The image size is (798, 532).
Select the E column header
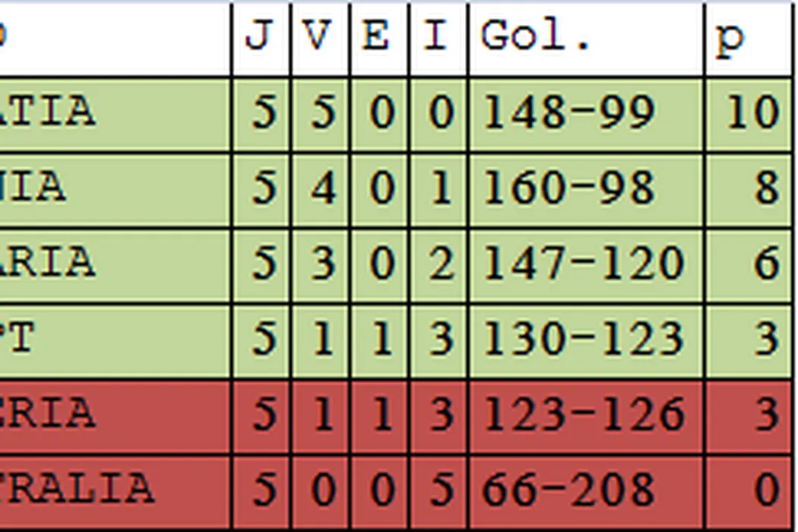click(x=379, y=38)
